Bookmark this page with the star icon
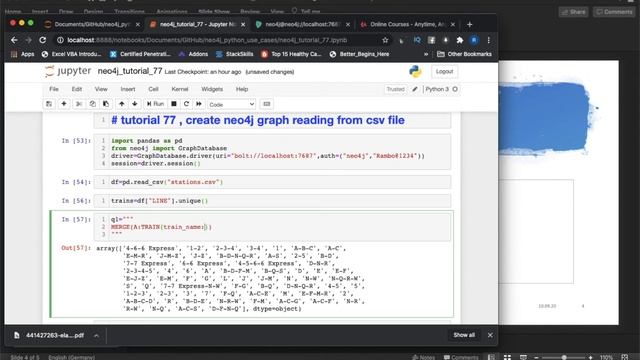This screenshot has width=640, height=360. point(385,40)
